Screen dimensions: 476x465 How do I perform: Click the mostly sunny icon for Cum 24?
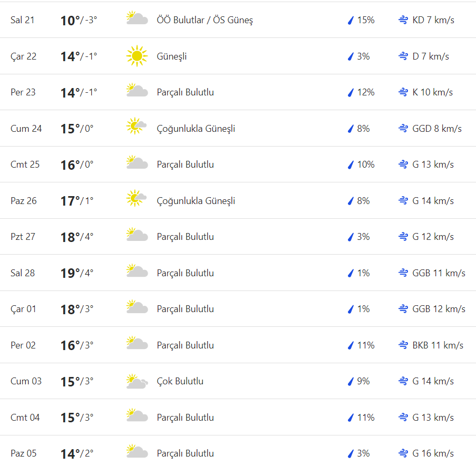[x=137, y=127]
